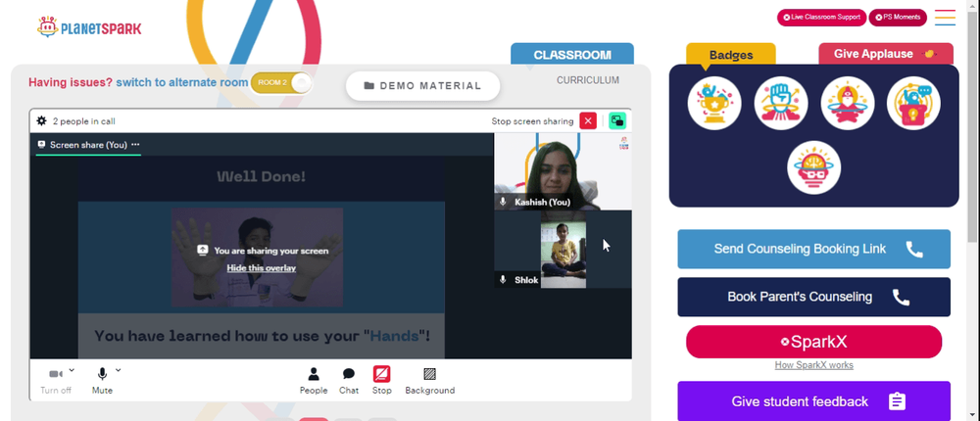Open PS Moments button
Viewport: 980px width, 421px height.
click(898, 18)
